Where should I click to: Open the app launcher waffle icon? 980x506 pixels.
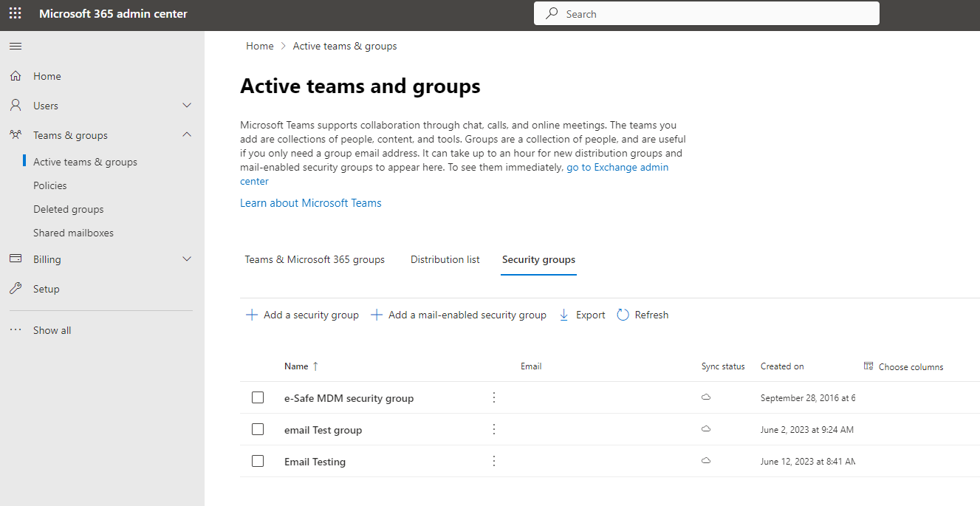[16, 14]
